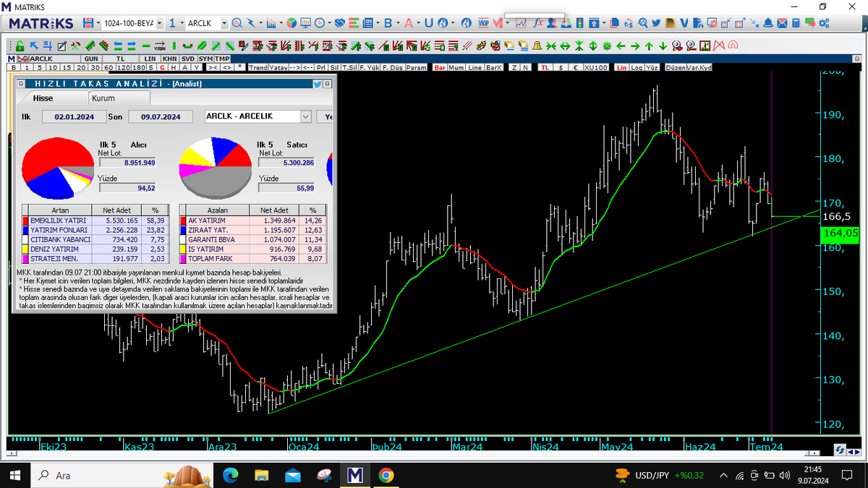
Task: Click the green chat bubble icon
Action: click(810, 22)
